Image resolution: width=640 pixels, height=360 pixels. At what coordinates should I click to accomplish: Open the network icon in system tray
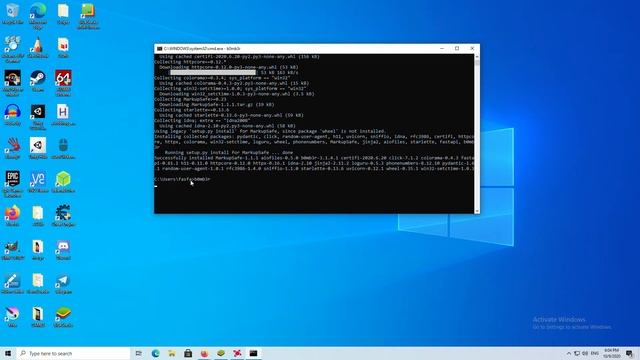(577, 353)
